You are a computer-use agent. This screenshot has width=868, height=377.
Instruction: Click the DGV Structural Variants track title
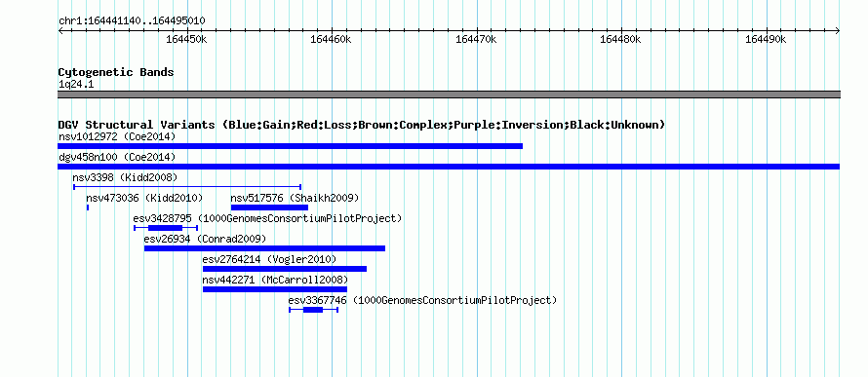pyautogui.click(x=361, y=125)
